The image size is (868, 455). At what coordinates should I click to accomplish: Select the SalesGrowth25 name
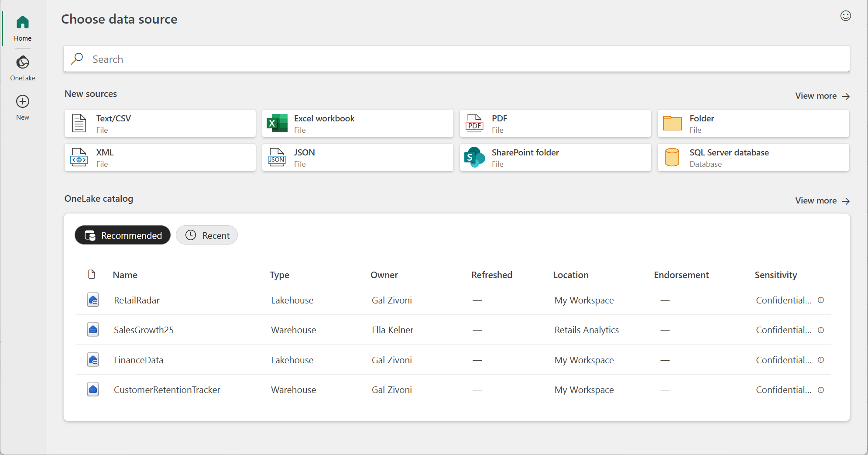pos(144,330)
